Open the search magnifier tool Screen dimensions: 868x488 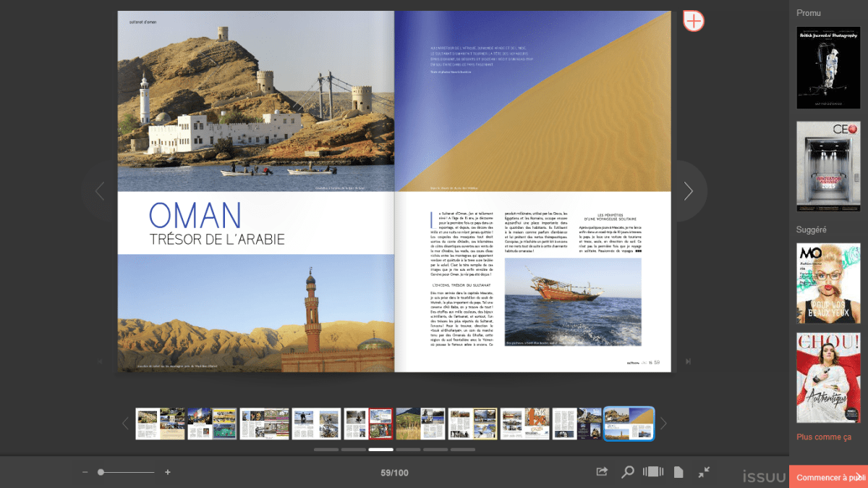pyautogui.click(x=628, y=472)
